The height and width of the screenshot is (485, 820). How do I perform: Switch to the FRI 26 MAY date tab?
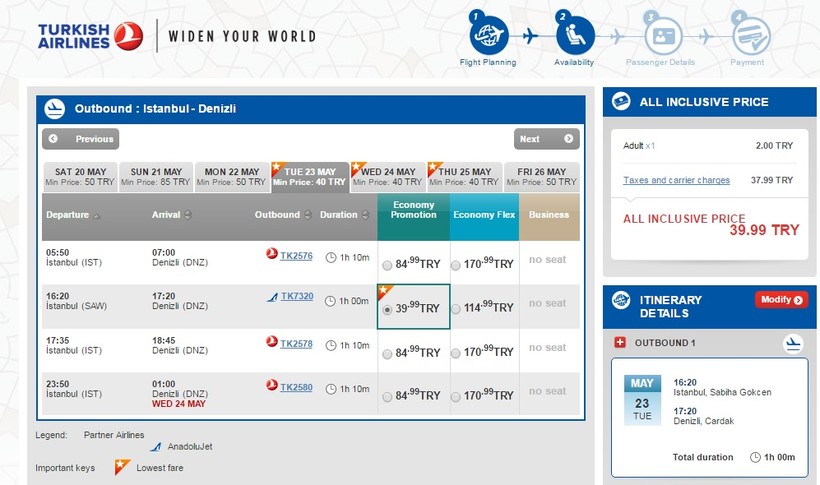click(x=541, y=177)
